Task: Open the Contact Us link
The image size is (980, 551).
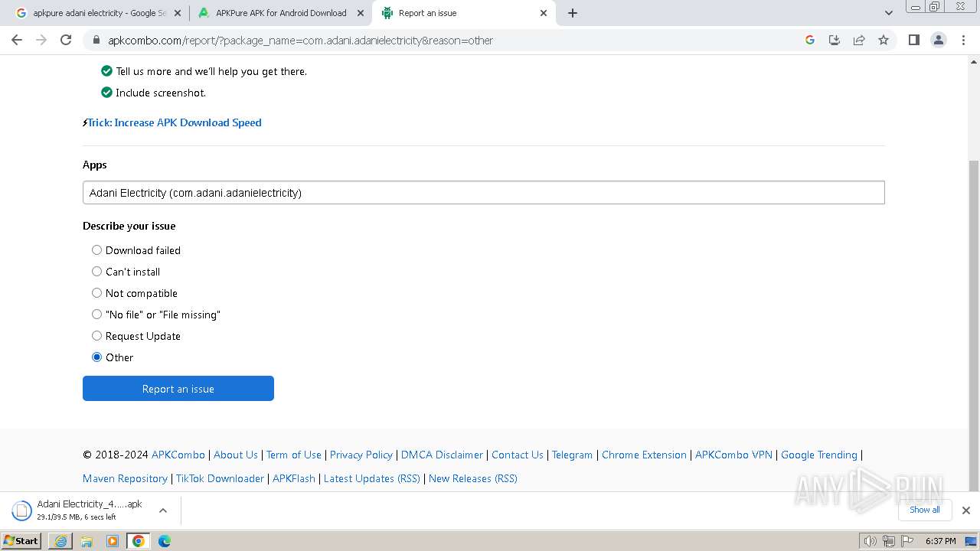Action: (x=518, y=455)
